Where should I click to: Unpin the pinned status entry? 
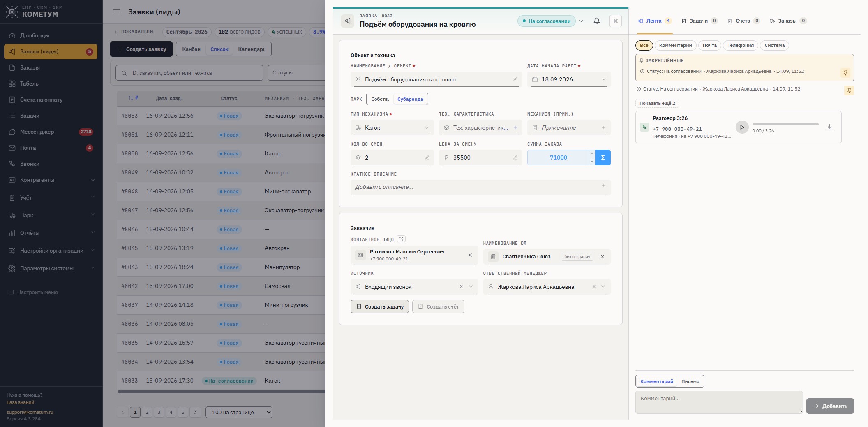tap(845, 73)
